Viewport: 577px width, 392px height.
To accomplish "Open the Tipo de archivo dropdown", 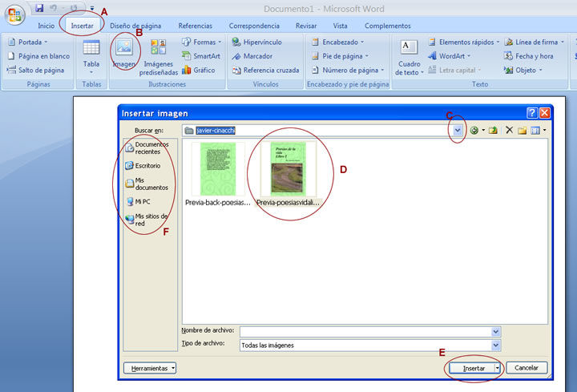I will click(496, 345).
